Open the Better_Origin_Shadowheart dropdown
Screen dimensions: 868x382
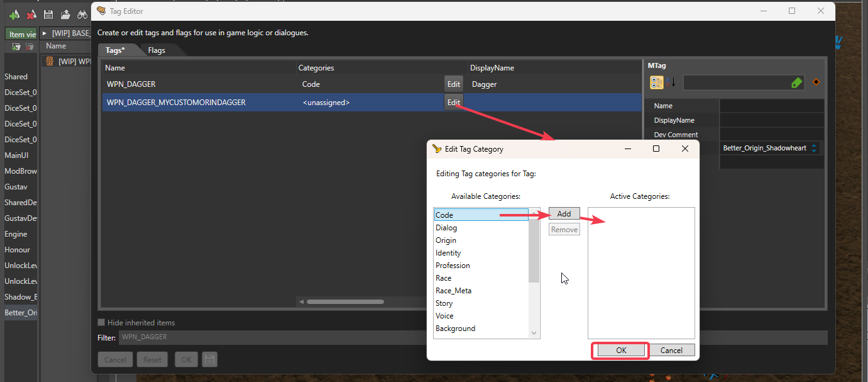click(x=815, y=149)
